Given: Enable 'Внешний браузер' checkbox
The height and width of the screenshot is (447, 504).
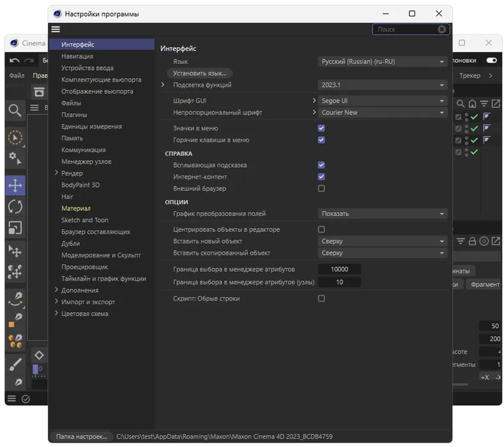Looking at the screenshot, I should [x=321, y=188].
